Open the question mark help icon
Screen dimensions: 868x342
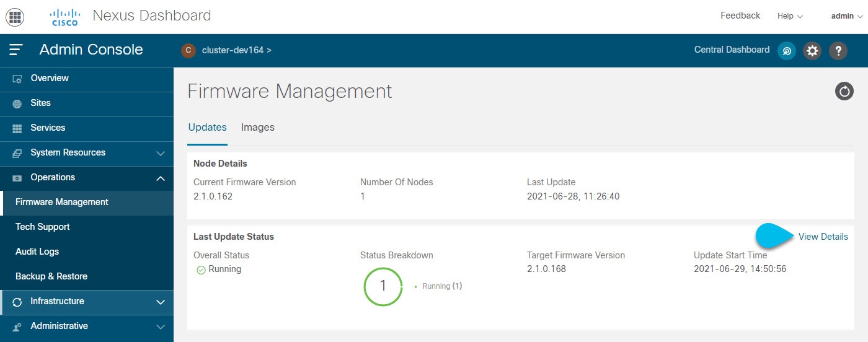coord(838,51)
